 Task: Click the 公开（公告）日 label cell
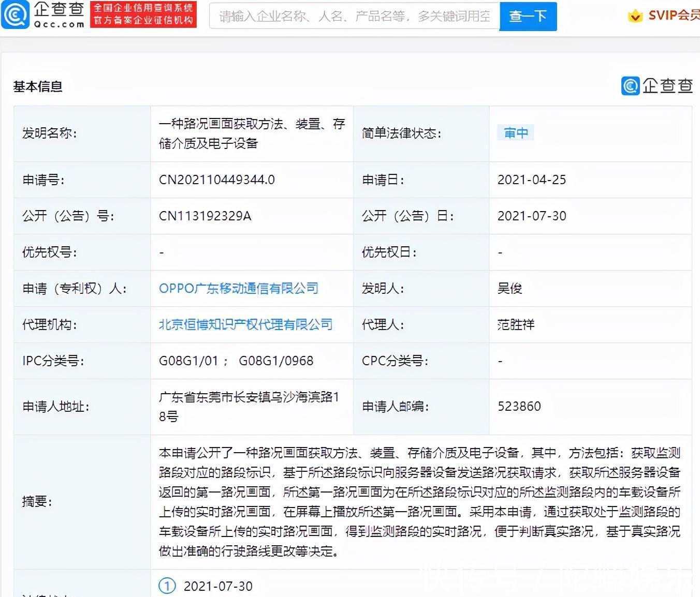[421, 216]
